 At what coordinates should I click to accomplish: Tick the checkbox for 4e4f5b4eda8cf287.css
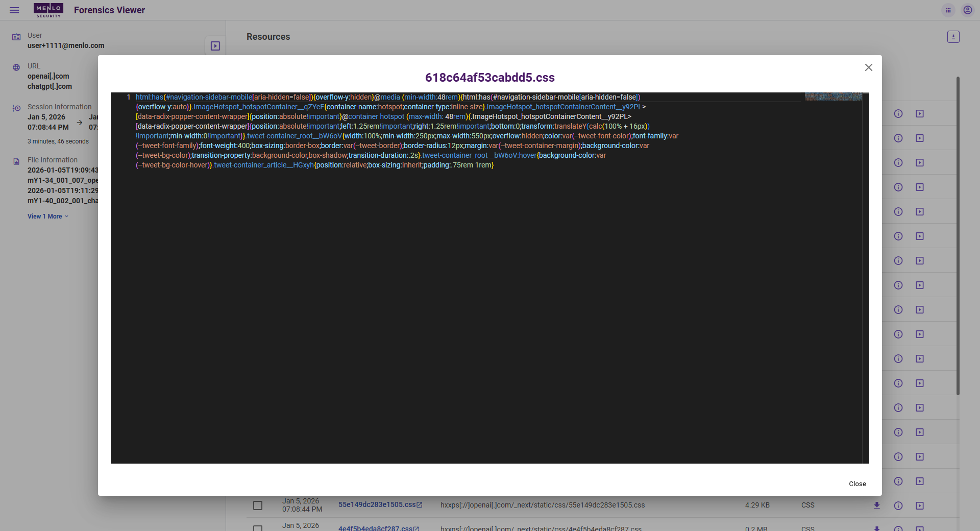pos(258,528)
